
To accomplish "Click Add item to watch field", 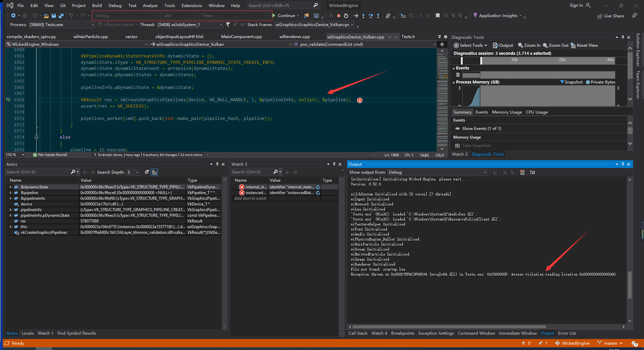I will [251, 198].
